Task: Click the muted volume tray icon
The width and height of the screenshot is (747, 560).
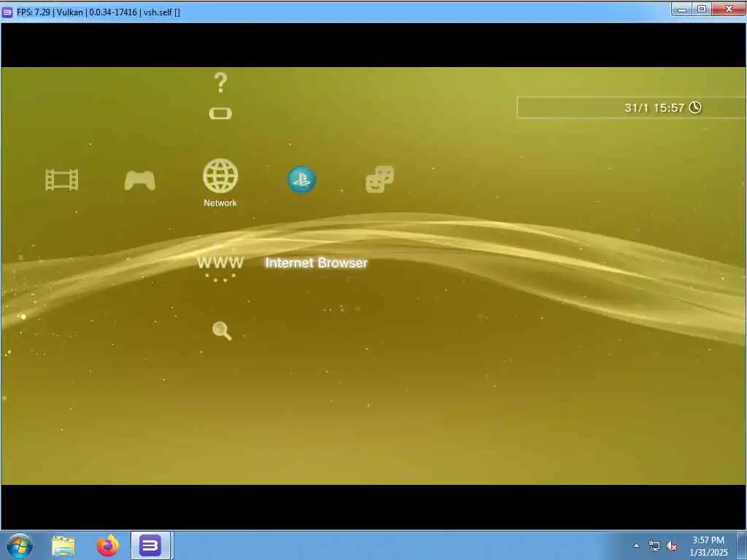Action: (672, 545)
